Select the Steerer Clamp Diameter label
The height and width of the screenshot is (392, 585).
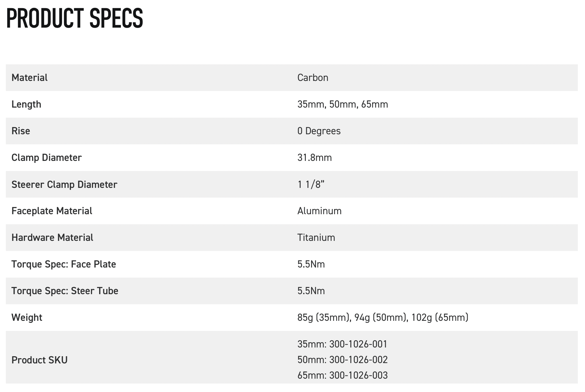(x=64, y=184)
